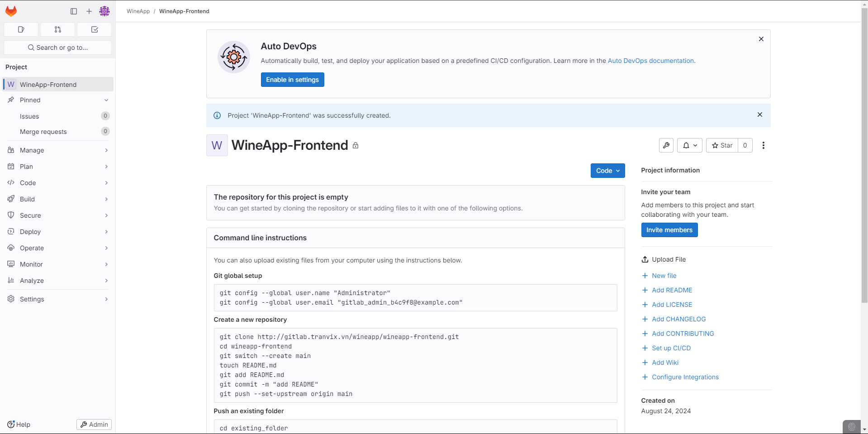Click Enable in settings button
Image resolution: width=868 pixels, height=434 pixels.
(292, 80)
